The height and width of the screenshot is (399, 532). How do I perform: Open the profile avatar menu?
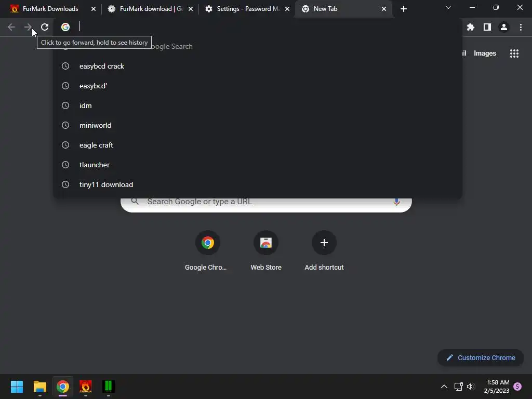click(x=504, y=27)
